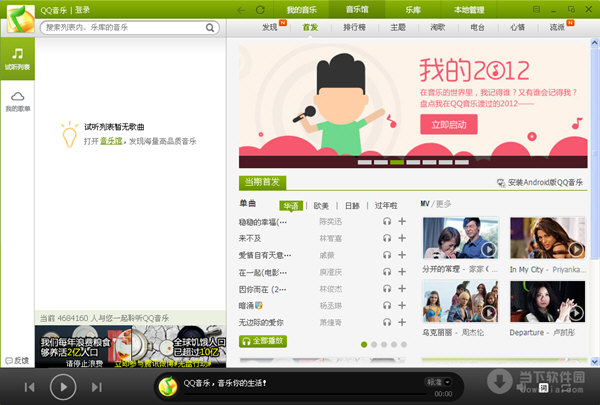The image size is (600, 405).
Task: Add 暗涌 to list via plus icon
Action: (x=402, y=305)
